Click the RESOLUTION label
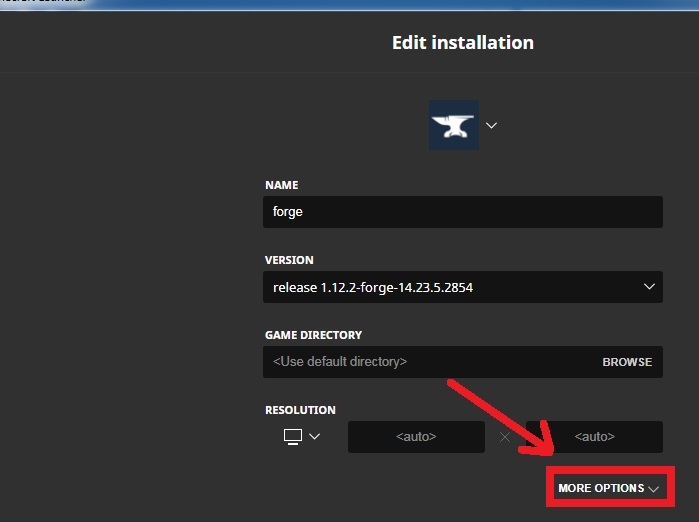The width and height of the screenshot is (699, 522). click(x=300, y=410)
